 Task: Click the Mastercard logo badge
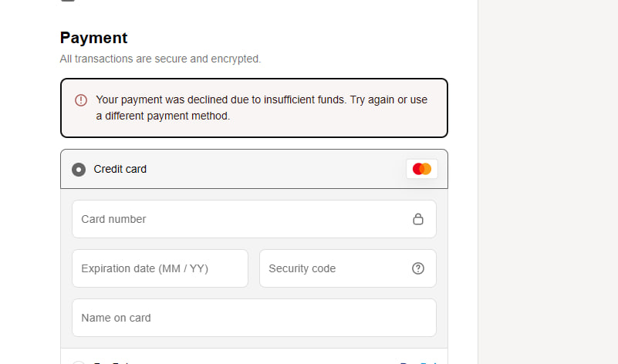pyautogui.click(x=422, y=169)
